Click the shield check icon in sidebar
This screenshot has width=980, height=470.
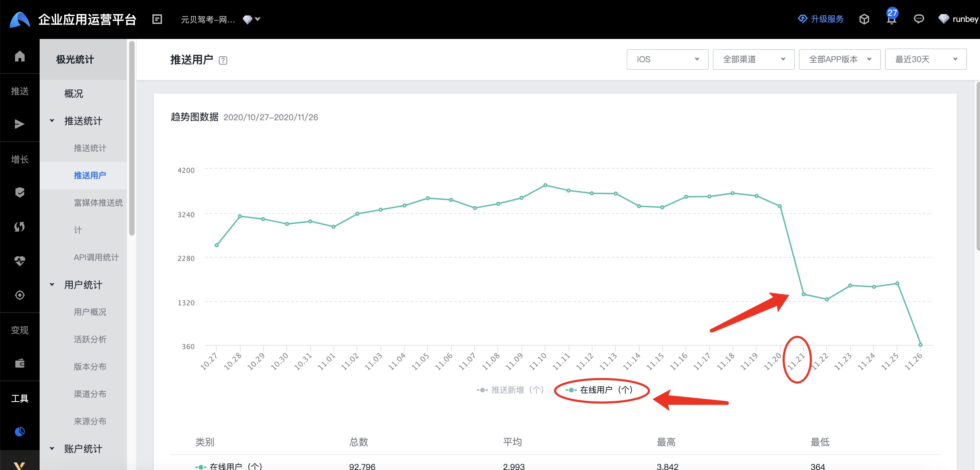tap(20, 192)
